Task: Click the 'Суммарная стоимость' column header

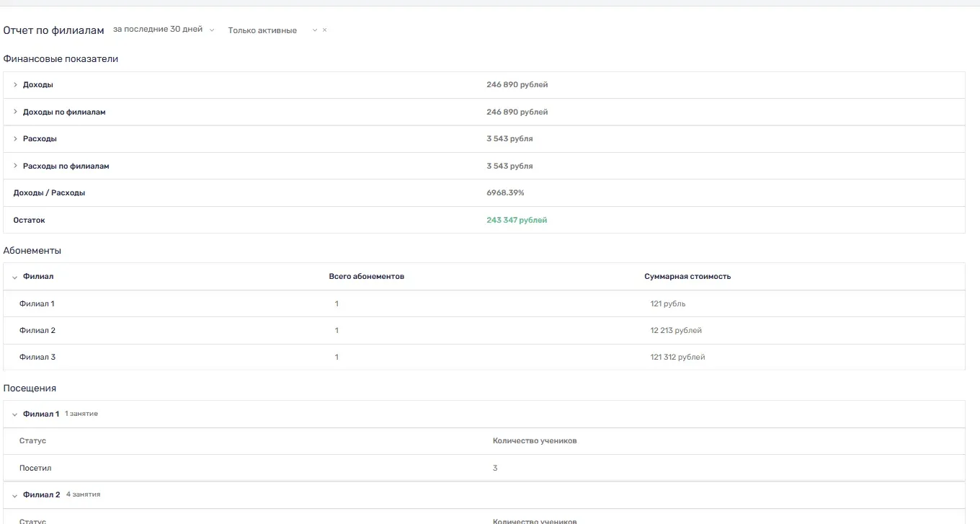Action: pos(687,277)
